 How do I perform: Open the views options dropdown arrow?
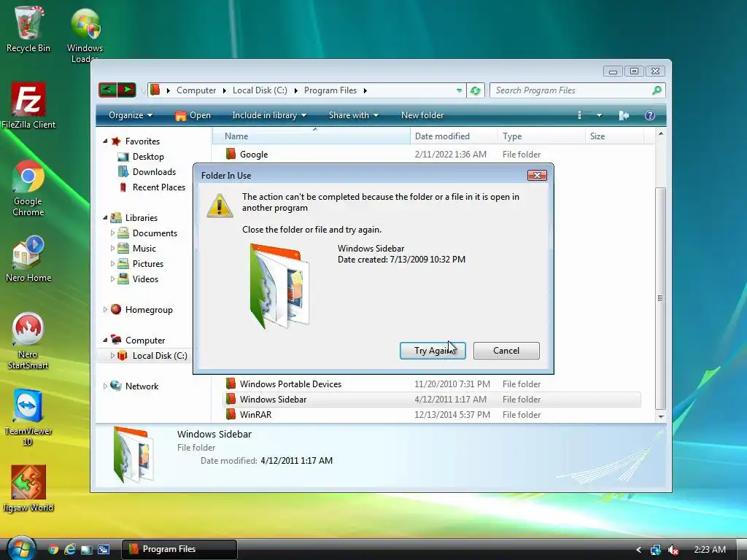tap(600, 115)
